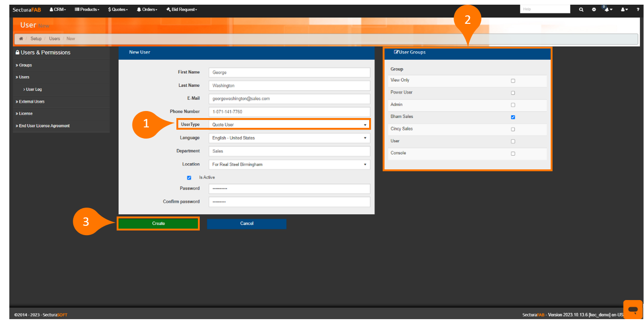Click the search magnifier icon
This screenshot has width=644, height=321.
click(x=581, y=9)
